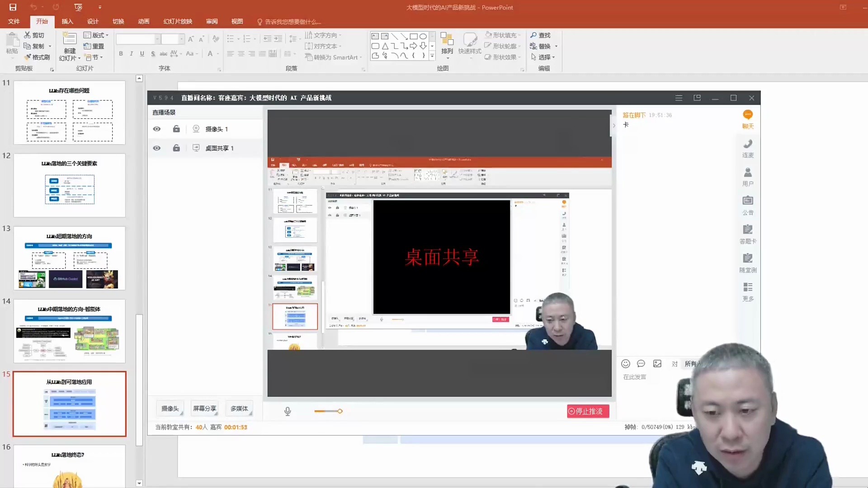Click the Cut (剪切) scissors icon
Screen dimensions: 868x488
[27, 35]
